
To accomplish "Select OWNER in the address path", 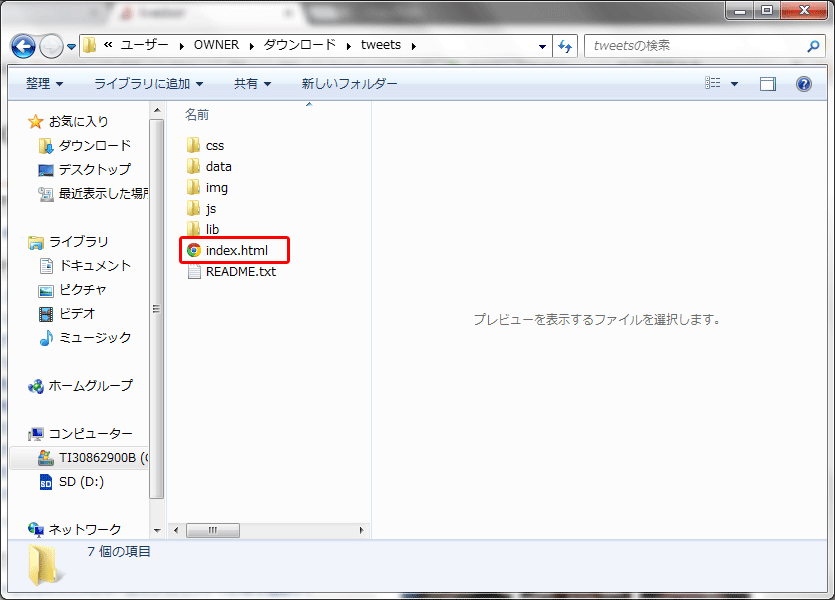I will pos(216,45).
